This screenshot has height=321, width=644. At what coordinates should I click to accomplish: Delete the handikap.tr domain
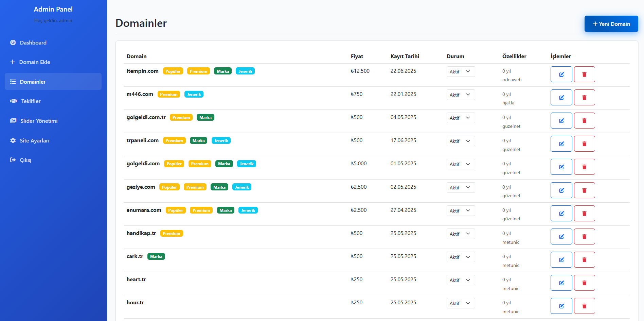coord(584,236)
